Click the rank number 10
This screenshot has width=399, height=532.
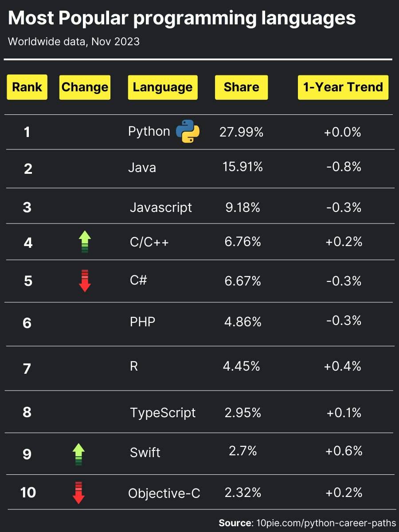[28, 493]
